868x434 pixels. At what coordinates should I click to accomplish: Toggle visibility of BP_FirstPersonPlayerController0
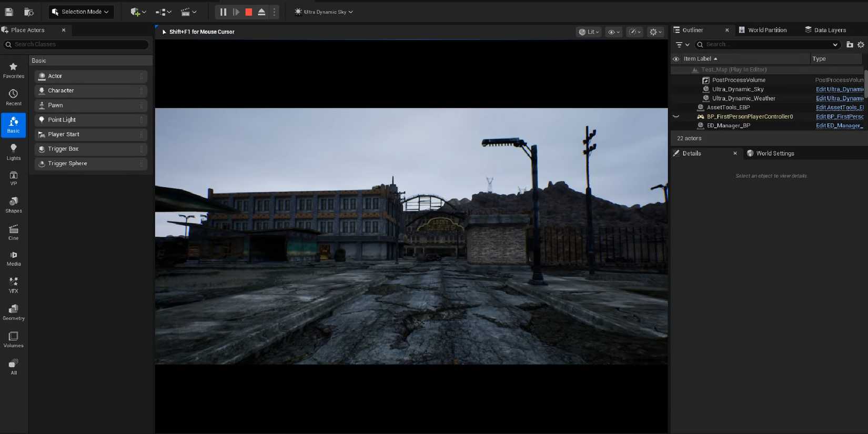(676, 117)
